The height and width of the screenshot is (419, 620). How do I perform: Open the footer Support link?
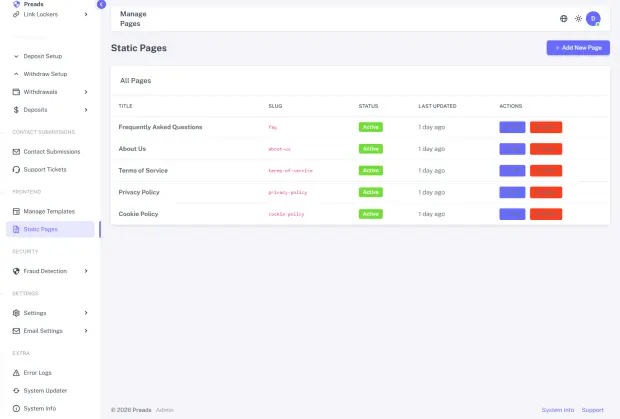pos(592,410)
